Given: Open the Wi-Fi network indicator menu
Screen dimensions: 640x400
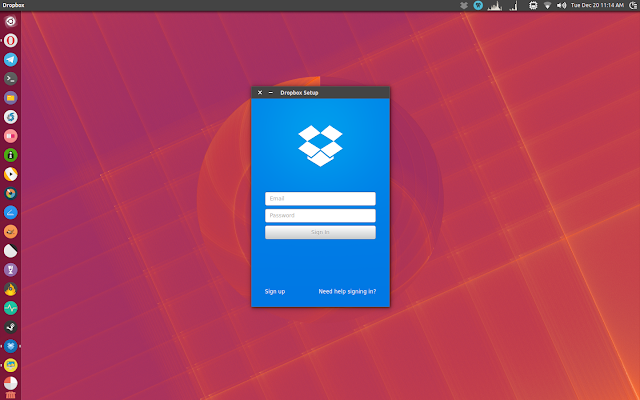Looking at the screenshot, I should click(547, 5).
